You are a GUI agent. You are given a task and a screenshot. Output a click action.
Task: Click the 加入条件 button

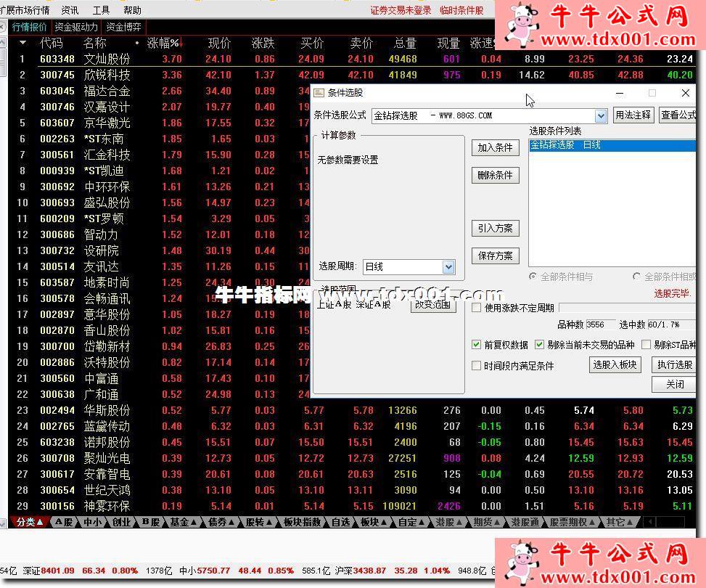tap(495, 148)
